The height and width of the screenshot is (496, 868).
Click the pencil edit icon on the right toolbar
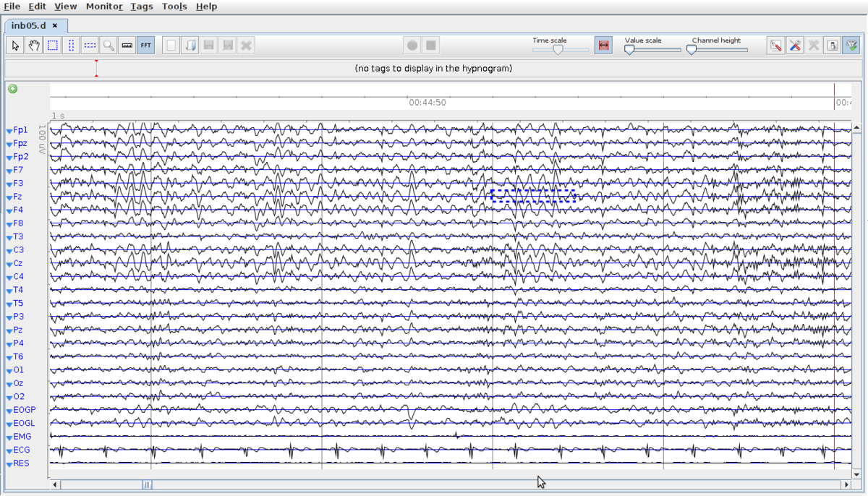(x=775, y=45)
